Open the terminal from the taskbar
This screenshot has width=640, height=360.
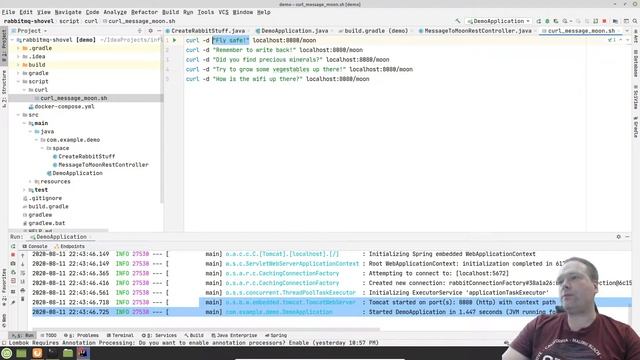(52, 353)
